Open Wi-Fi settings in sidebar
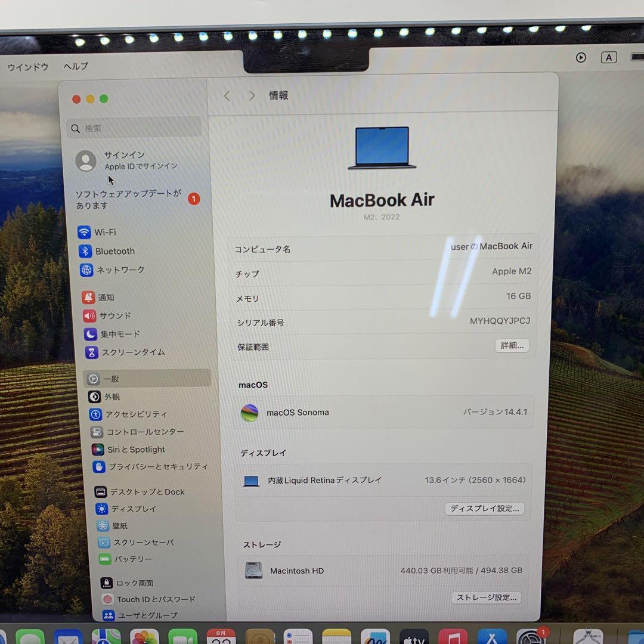Viewport: 644px width, 644px height. pyautogui.click(x=97, y=232)
